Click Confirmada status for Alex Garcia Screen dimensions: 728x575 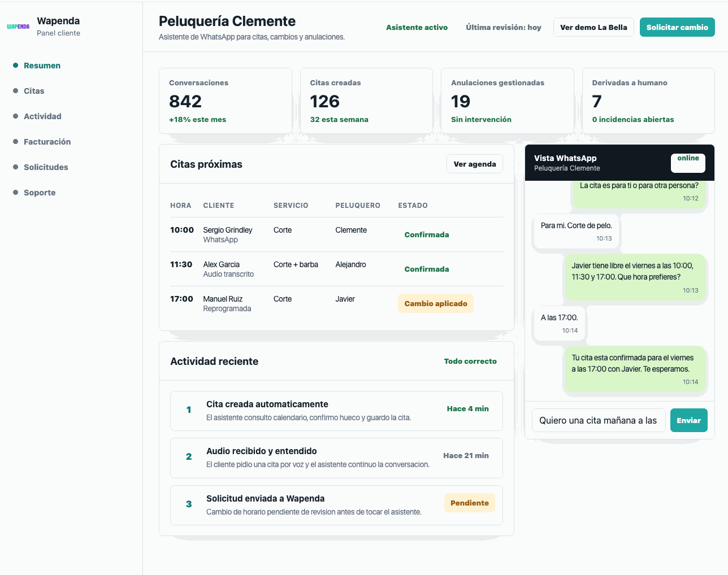click(427, 269)
